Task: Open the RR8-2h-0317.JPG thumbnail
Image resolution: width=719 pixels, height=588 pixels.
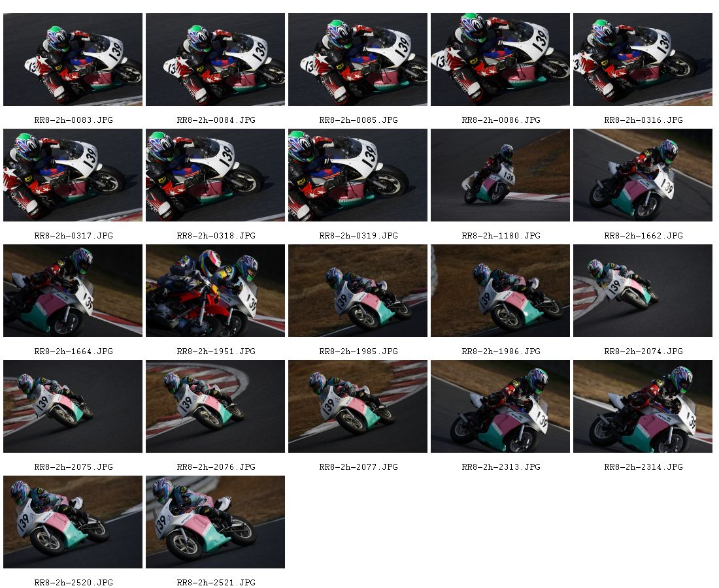Action: (73, 175)
